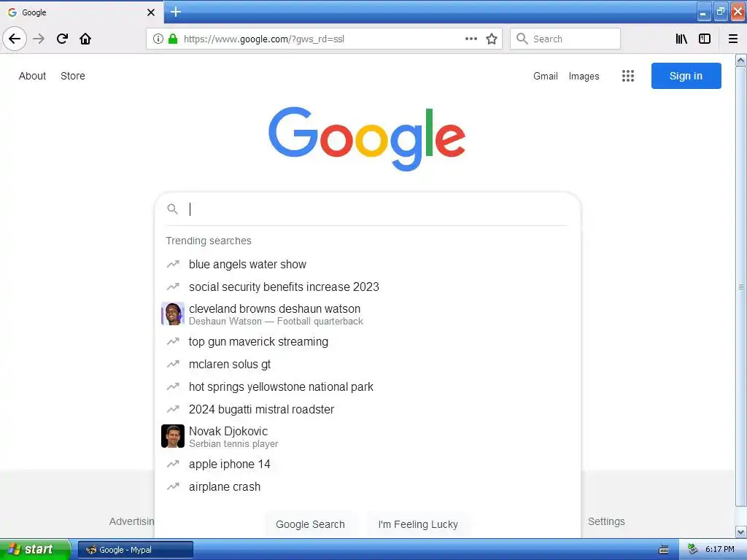The width and height of the screenshot is (747, 560).
Task: Open Google Images link
Action: (584, 76)
